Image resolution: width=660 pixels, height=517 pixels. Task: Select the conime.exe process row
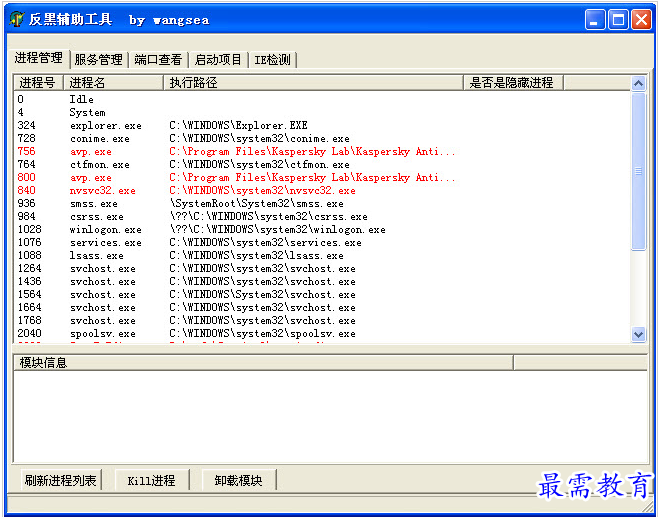coord(322,139)
